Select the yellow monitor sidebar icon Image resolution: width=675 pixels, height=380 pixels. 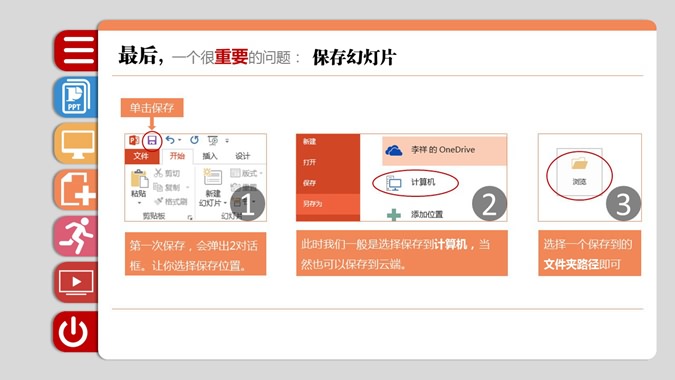click(76, 143)
